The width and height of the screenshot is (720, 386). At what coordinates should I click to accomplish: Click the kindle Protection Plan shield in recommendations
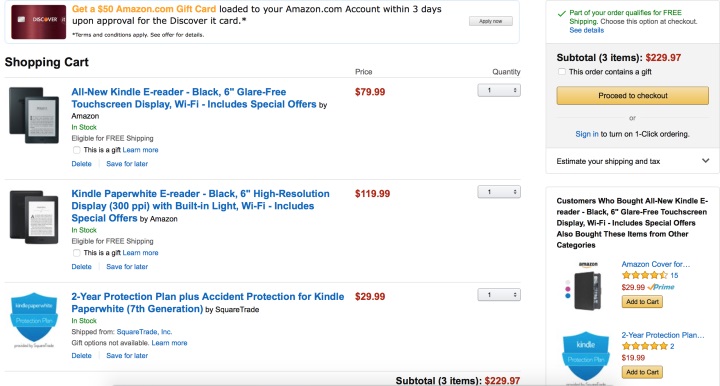(585, 358)
